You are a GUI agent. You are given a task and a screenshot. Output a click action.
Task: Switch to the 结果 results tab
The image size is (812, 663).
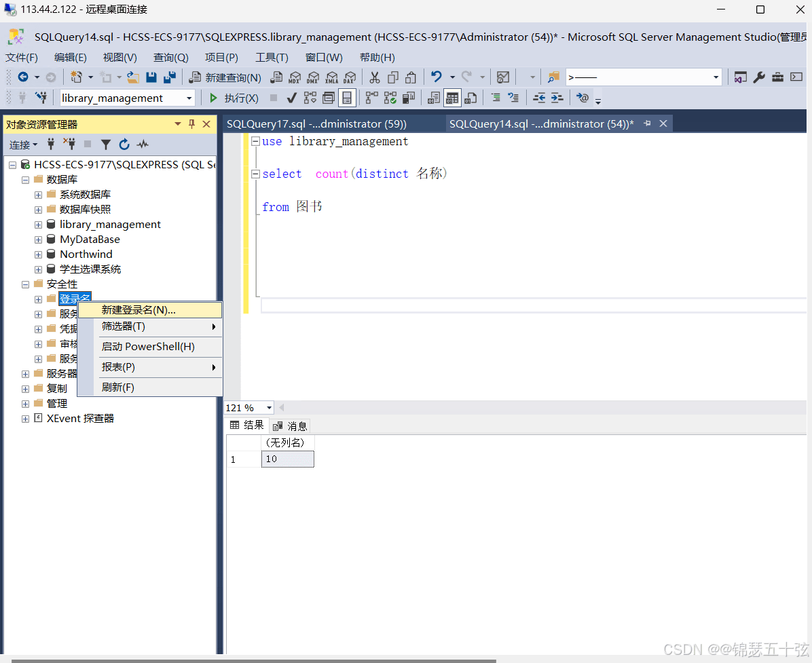248,425
